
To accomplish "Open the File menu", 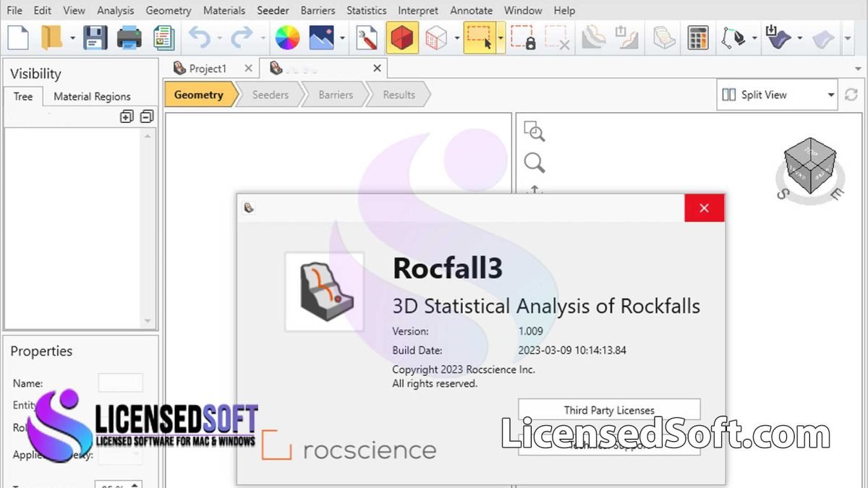I will (14, 10).
